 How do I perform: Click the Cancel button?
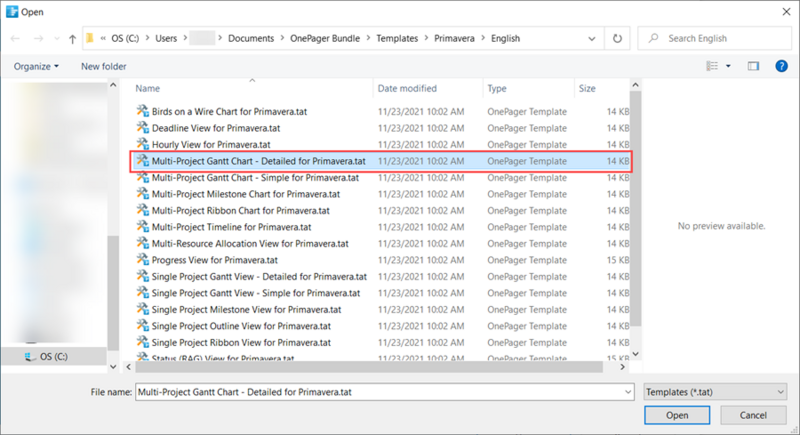point(753,415)
